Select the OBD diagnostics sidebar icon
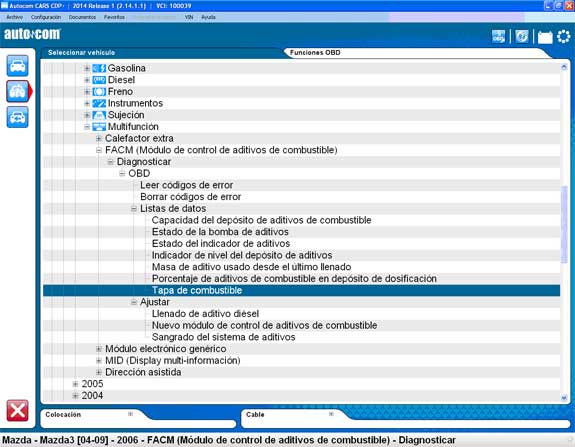 [17, 91]
